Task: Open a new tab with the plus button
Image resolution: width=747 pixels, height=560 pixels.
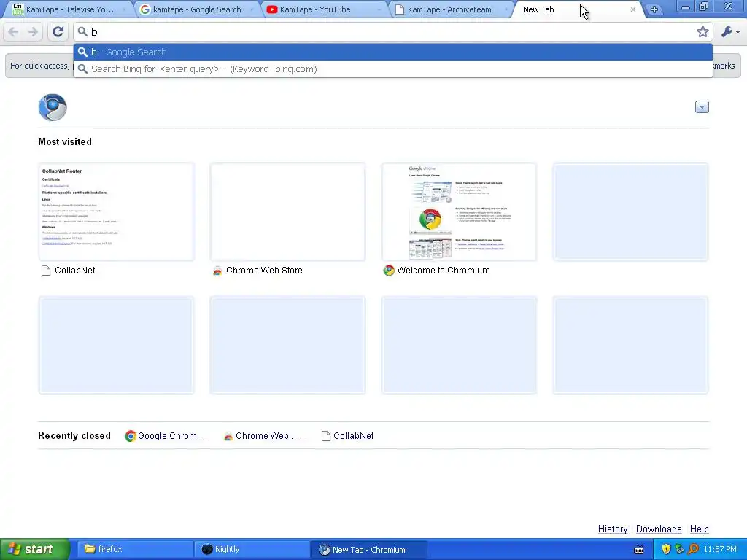Action: (654, 9)
